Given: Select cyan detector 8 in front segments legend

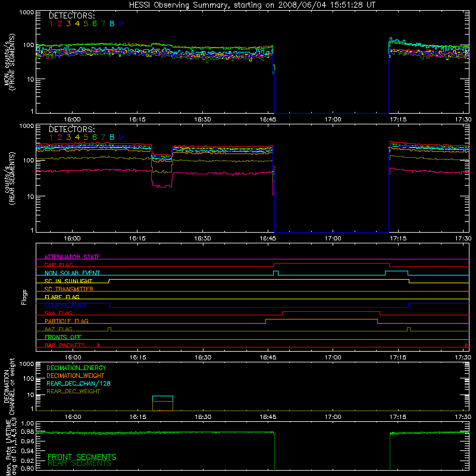Looking at the screenshot, I should click(112, 24).
